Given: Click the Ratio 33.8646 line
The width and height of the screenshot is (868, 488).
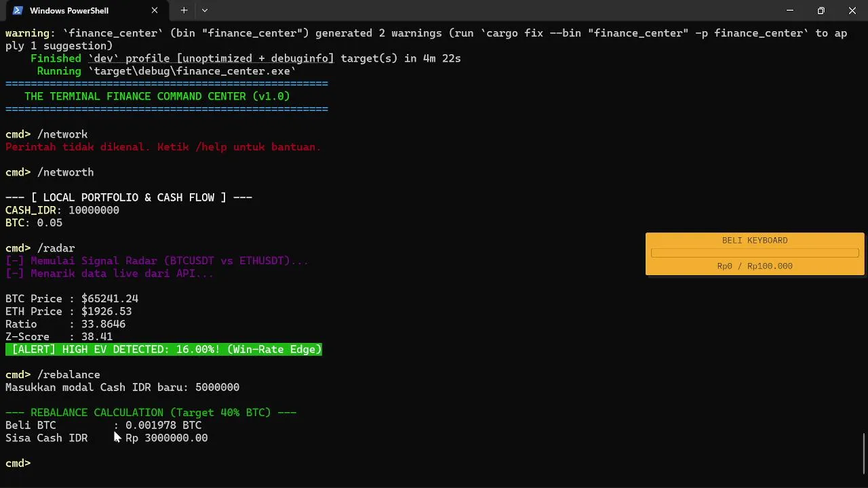Looking at the screenshot, I should (66, 325).
